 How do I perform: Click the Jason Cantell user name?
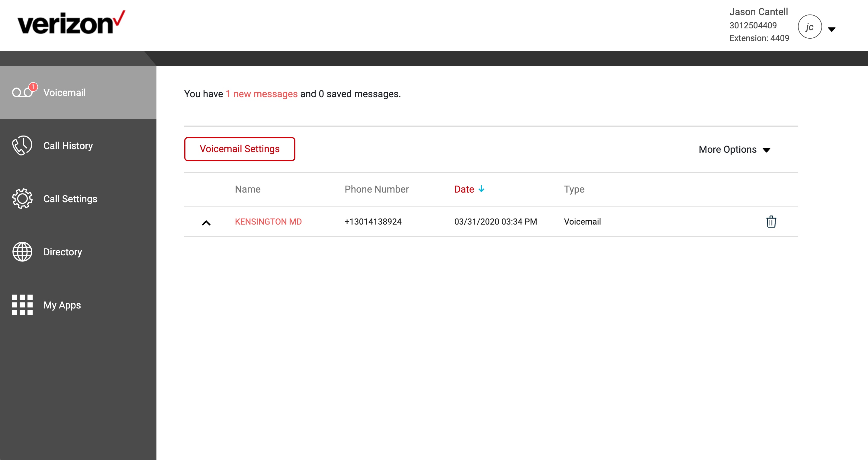[x=758, y=12]
